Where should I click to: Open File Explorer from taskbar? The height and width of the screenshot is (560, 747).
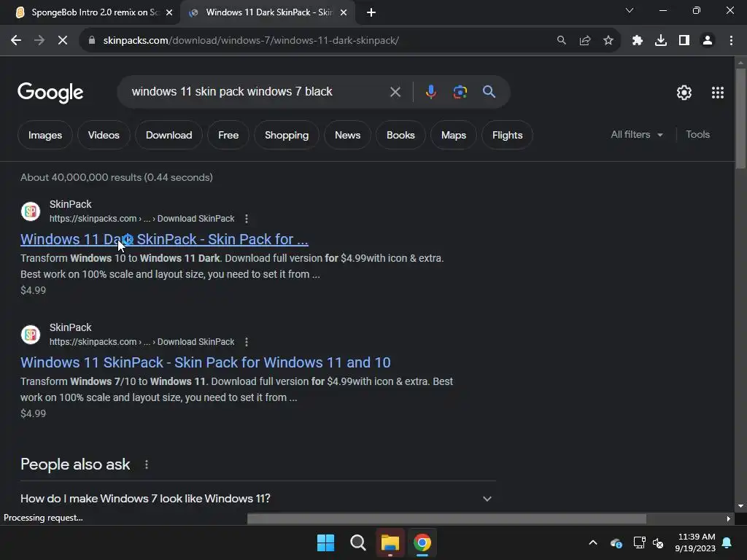[x=390, y=542]
